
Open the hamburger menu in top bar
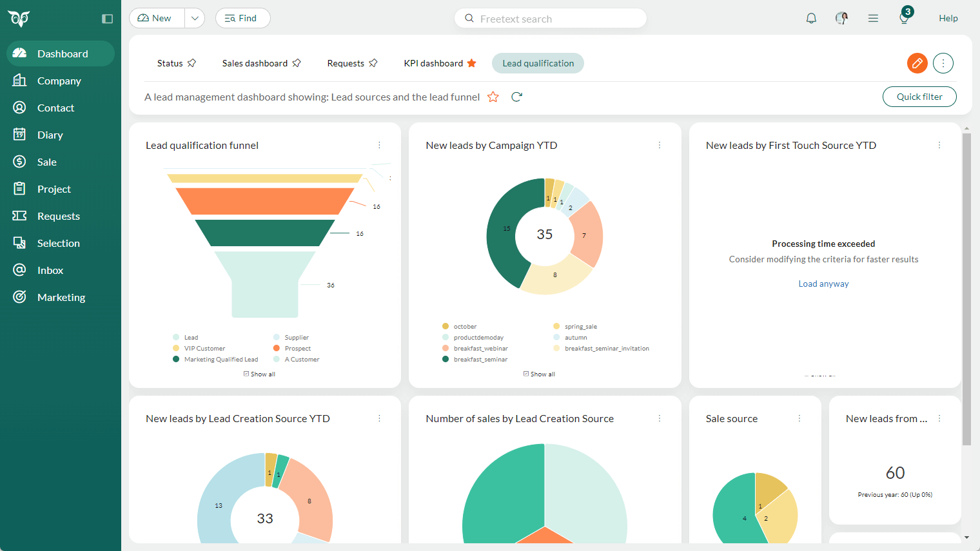click(873, 18)
